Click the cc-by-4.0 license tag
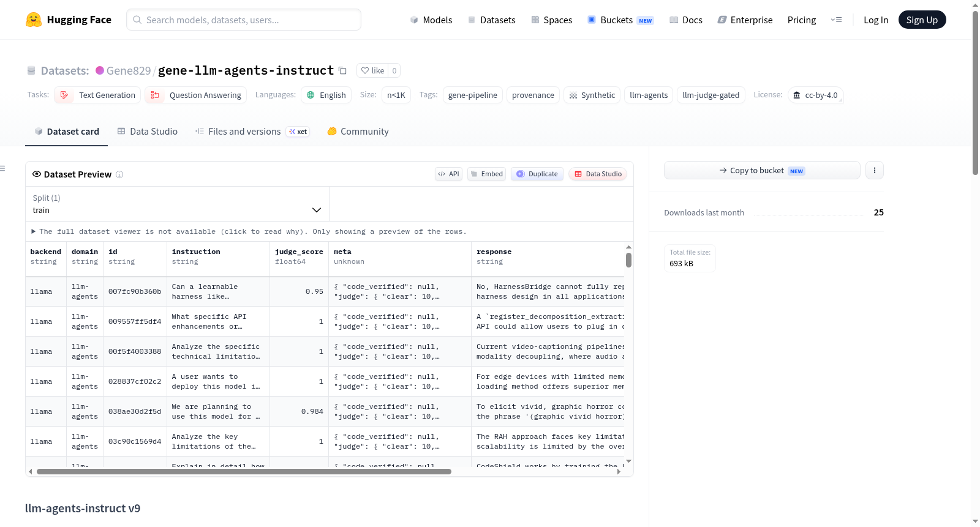This screenshot has height=527, width=980. (815, 95)
